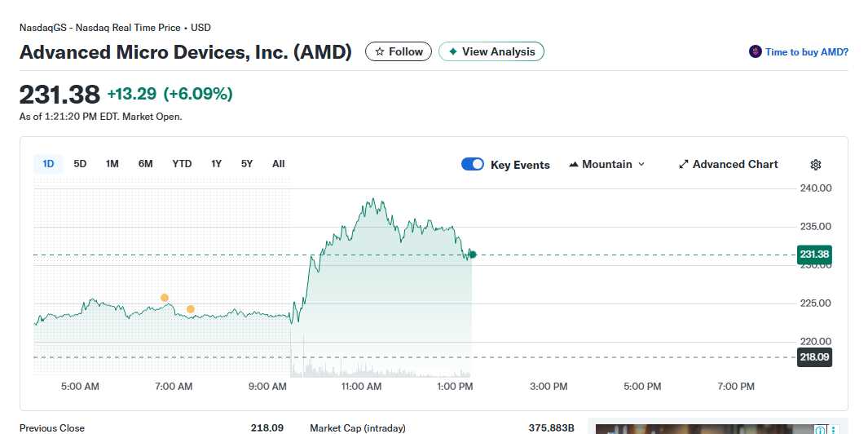Show the All time range
Image resolution: width=868 pixels, height=434 pixels.
(x=279, y=163)
